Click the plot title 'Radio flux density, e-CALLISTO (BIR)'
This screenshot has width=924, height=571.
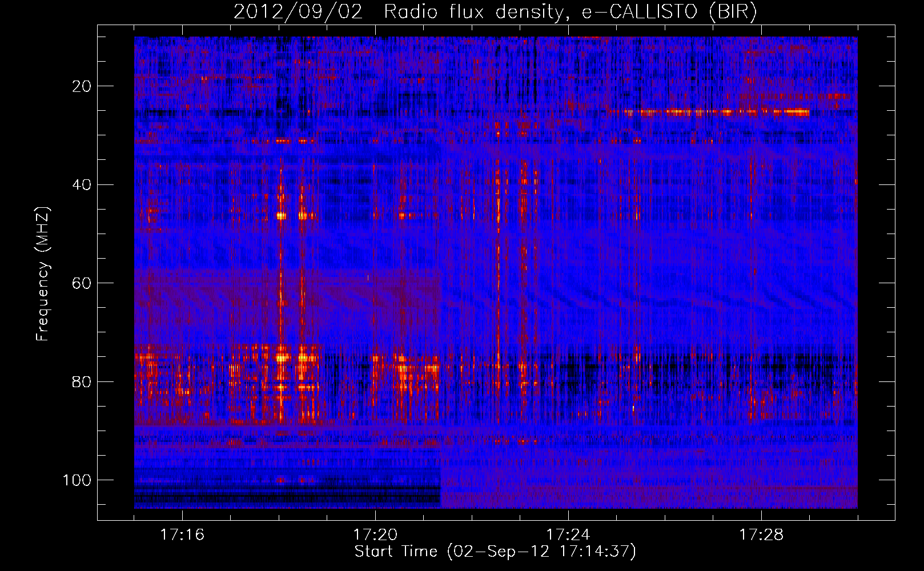point(570,12)
